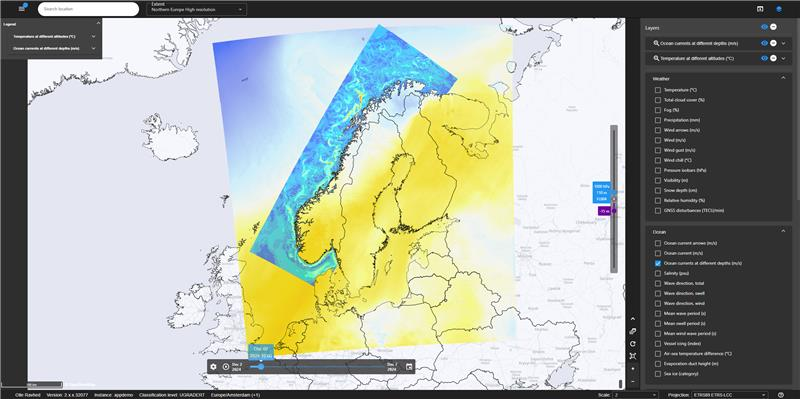
Task: Zoom in the map with plus
Action: [633, 368]
